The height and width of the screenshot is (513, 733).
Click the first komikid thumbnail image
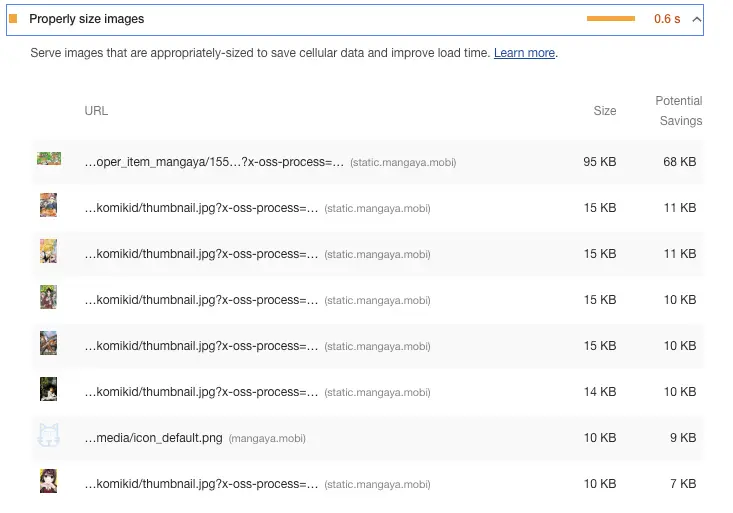click(x=49, y=205)
